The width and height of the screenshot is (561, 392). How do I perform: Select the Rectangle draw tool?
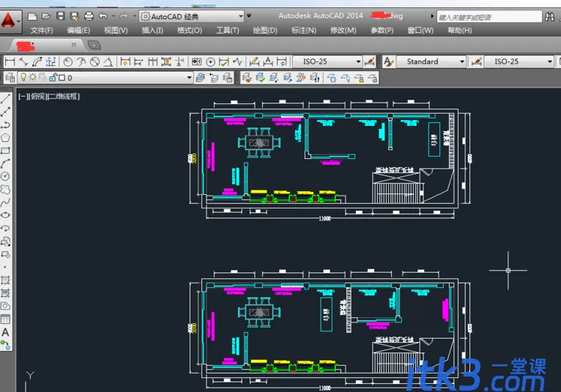point(5,150)
